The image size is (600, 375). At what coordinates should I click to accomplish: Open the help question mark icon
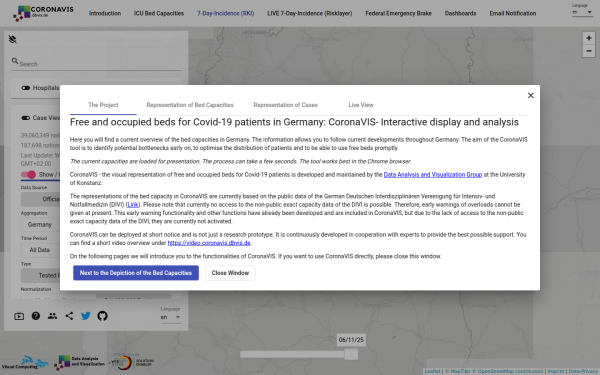click(36, 316)
